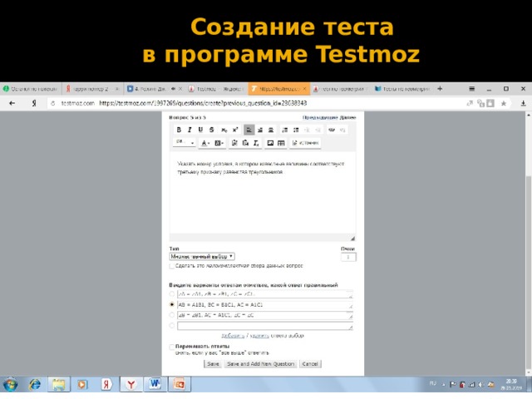Open the text color picker
The height and width of the screenshot is (399, 532).
point(204,143)
